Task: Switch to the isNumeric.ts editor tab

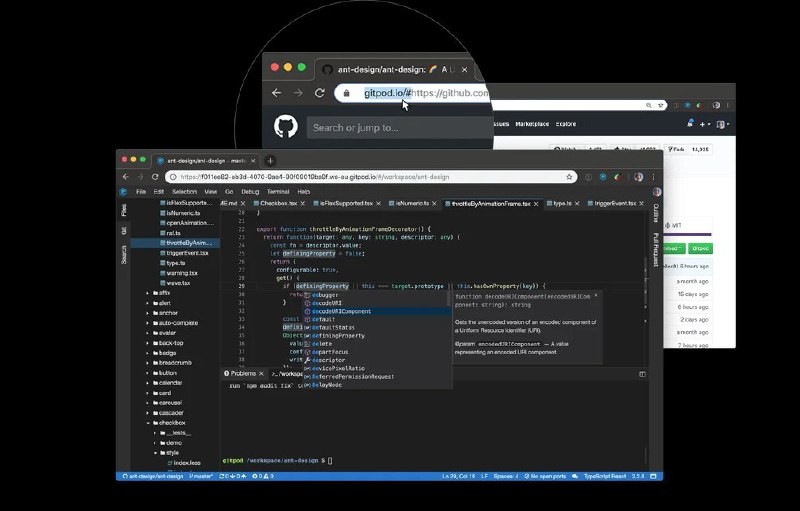Action: 410,203
